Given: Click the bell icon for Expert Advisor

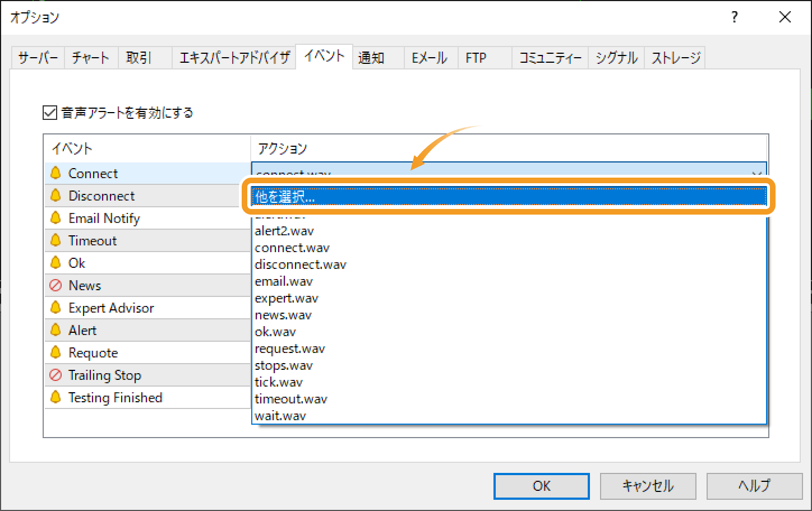Looking at the screenshot, I should tap(56, 308).
